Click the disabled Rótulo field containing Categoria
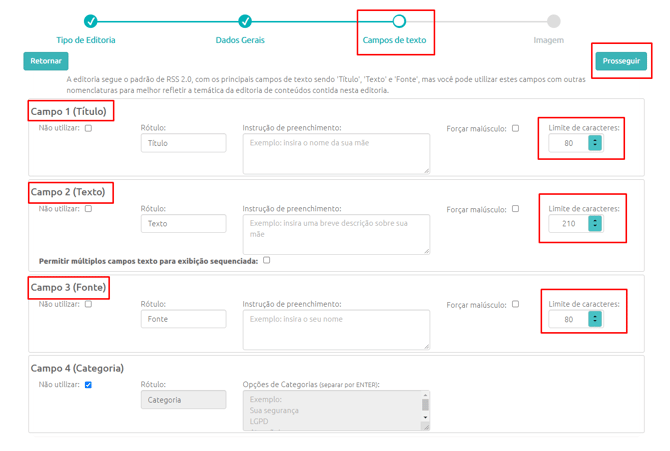Image resolution: width=670 pixels, height=451 pixels. tap(183, 400)
